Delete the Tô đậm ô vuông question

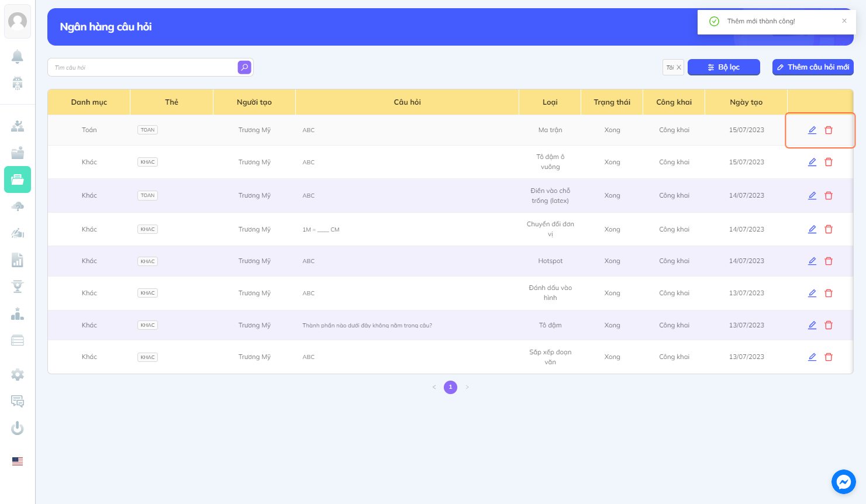tap(829, 162)
